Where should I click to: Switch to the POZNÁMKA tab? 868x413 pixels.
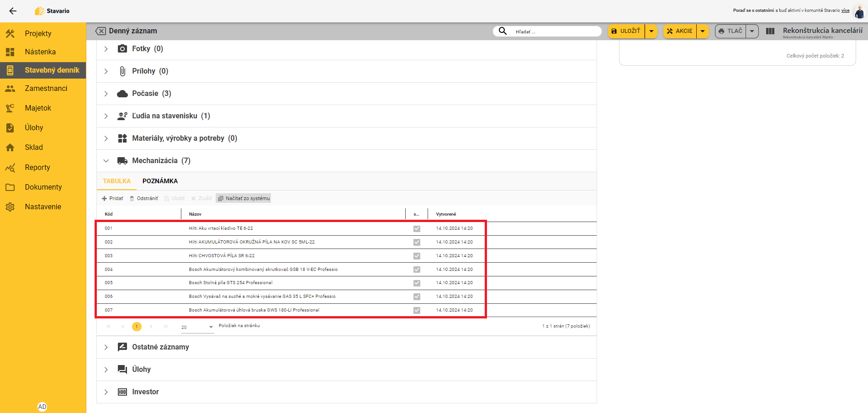[x=160, y=181]
